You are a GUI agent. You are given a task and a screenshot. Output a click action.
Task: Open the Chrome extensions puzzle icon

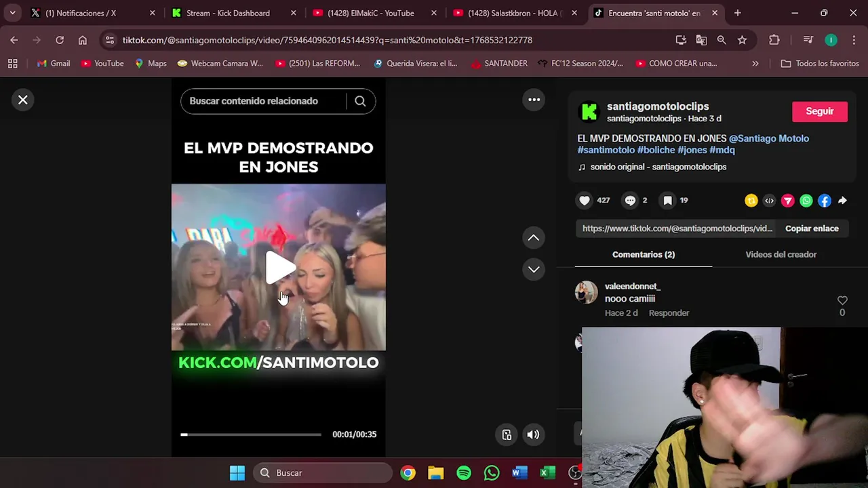(774, 40)
